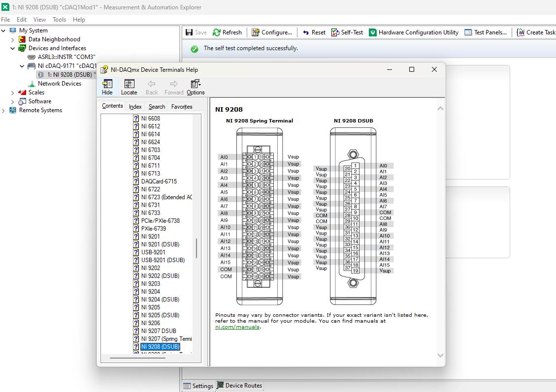Click the Forward arrow in Help toolbar
Screen dimensions: 556x392
pyautogui.click(x=174, y=84)
